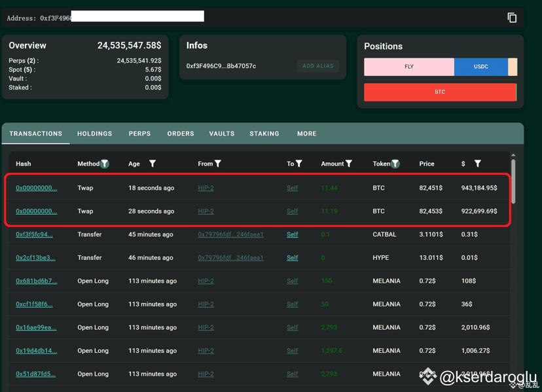The image size is (542, 392).
Task: Select the 45 minutes ago age cell
Action: [151, 234]
